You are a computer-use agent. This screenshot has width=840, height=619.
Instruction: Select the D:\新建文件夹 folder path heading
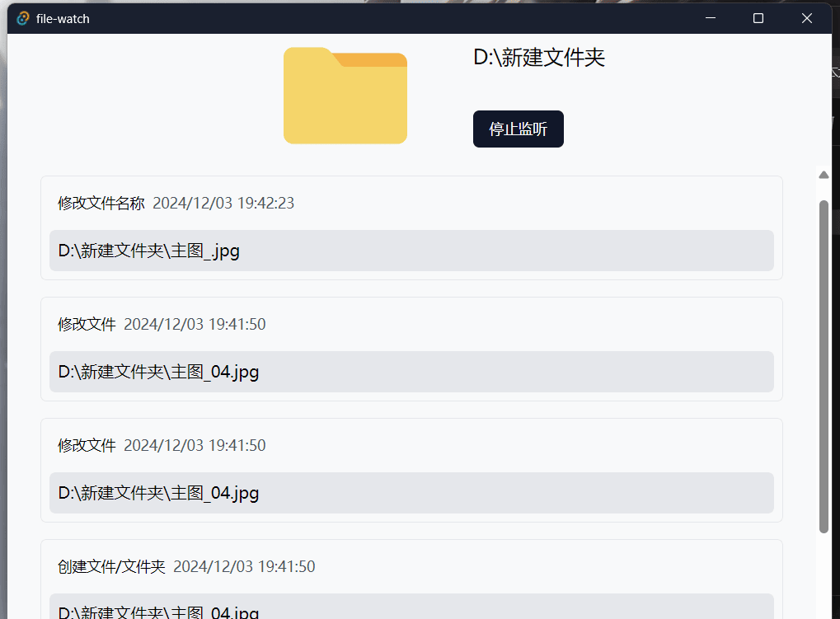[539, 58]
